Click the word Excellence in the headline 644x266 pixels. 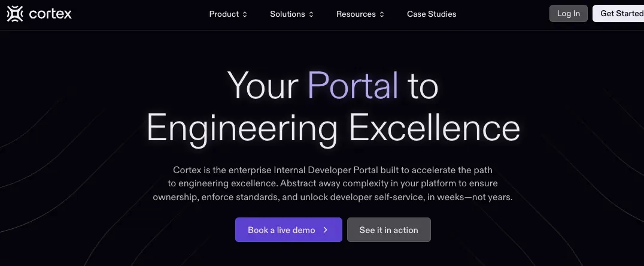click(435, 128)
